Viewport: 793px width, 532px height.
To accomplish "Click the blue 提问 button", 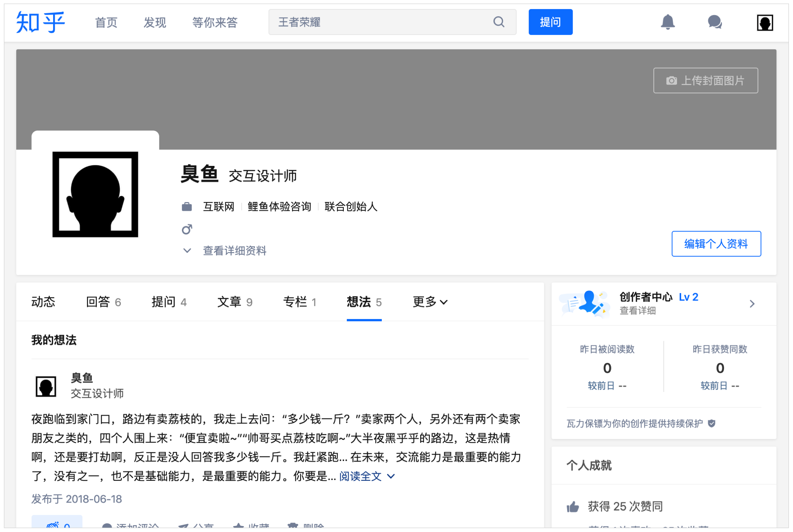I will point(550,22).
